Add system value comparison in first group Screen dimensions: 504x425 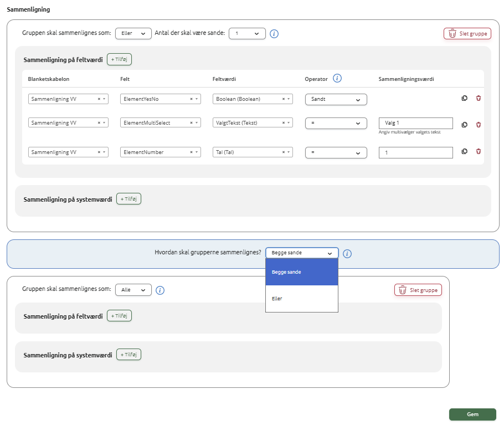click(x=128, y=199)
